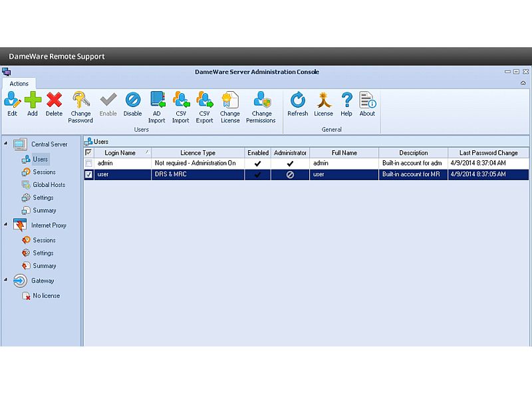Open Change Permissions for the user

point(261,107)
